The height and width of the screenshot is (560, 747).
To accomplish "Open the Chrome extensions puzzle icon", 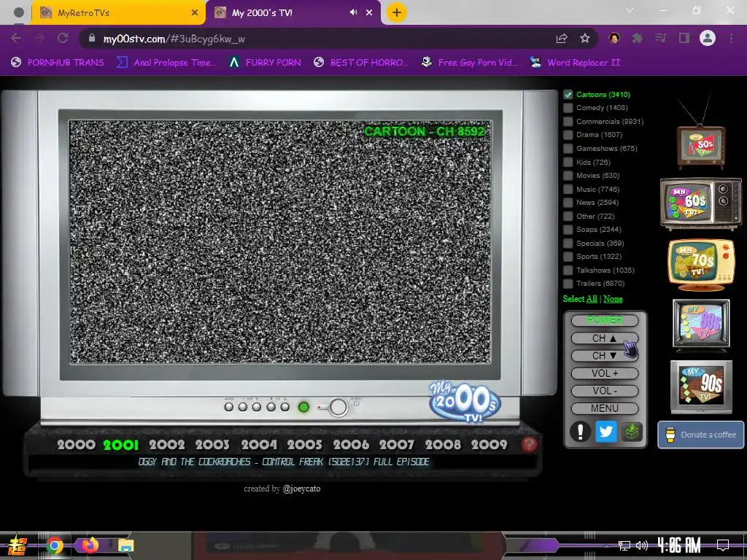I will coord(637,39).
